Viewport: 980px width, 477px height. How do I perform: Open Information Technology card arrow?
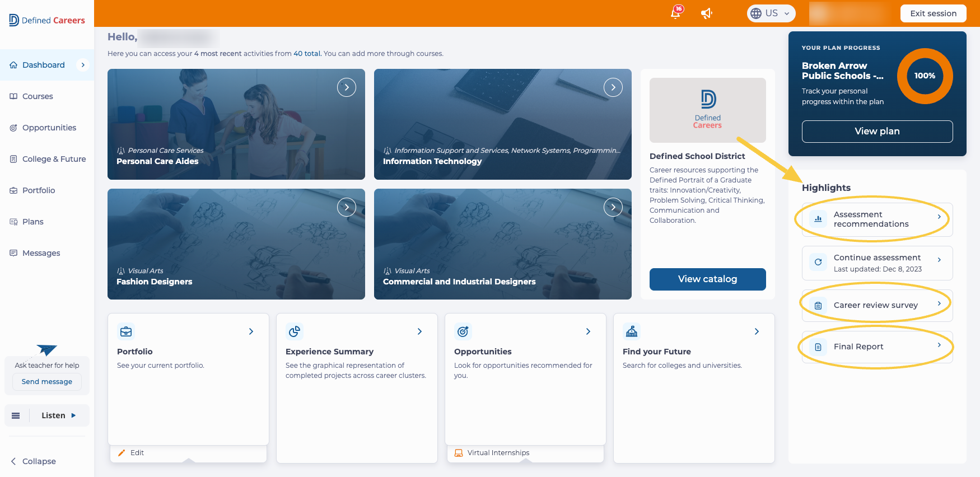pos(613,87)
